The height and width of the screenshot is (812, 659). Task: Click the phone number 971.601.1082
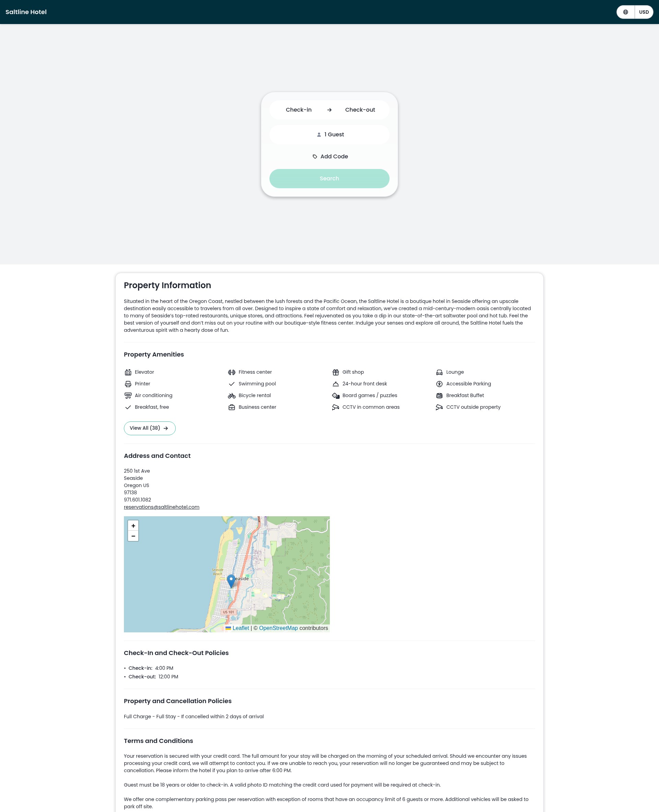click(137, 500)
